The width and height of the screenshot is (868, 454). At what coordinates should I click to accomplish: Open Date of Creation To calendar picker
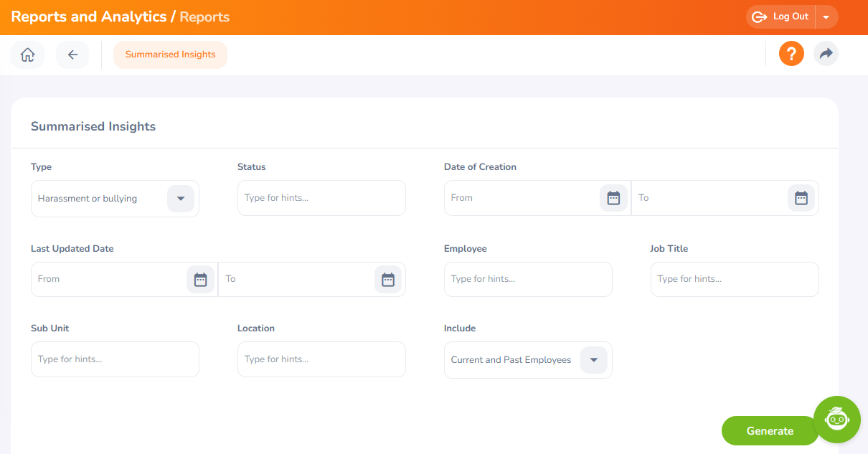pyautogui.click(x=801, y=198)
